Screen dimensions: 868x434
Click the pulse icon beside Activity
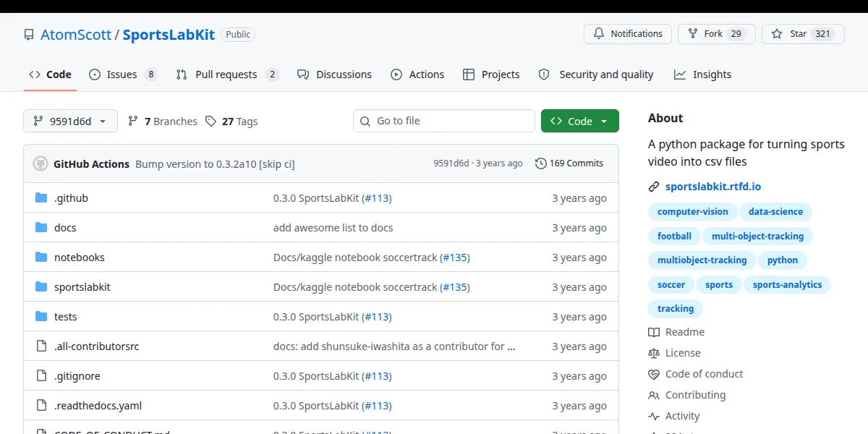coord(654,416)
